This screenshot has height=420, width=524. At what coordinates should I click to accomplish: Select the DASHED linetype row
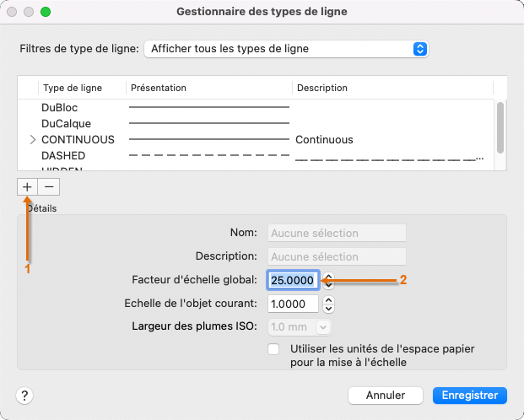[x=63, y=156]
